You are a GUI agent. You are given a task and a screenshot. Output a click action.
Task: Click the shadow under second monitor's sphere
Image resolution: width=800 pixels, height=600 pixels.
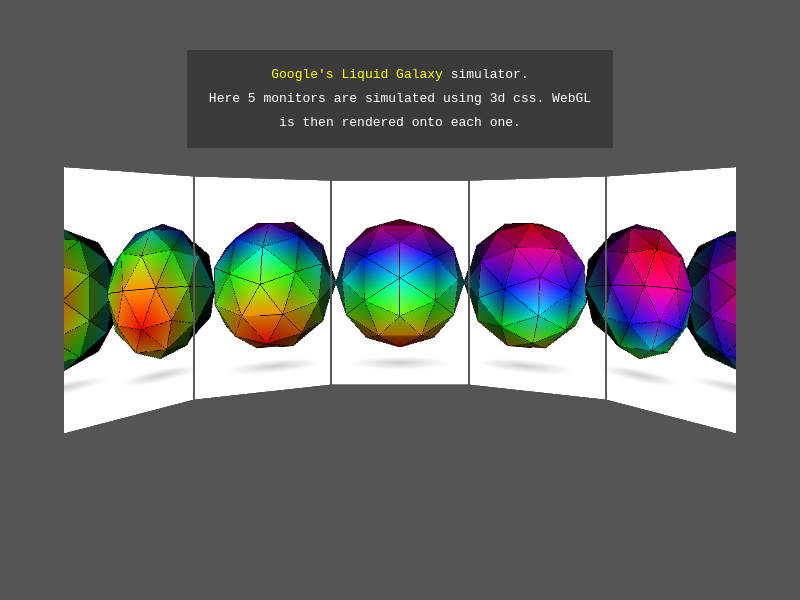coord(273,367)
